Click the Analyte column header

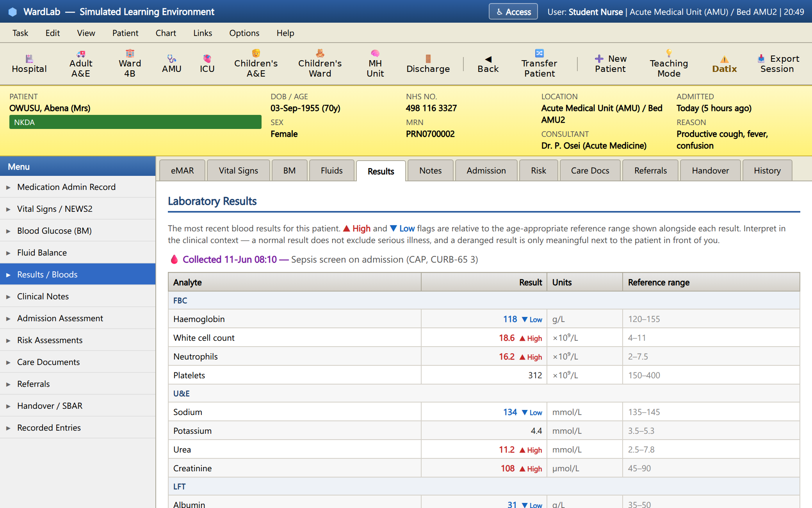click(295, 282)
